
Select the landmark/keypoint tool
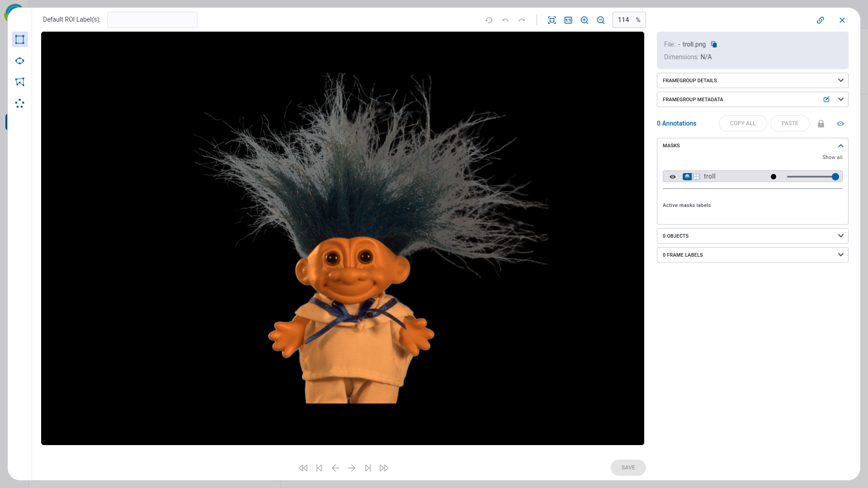tap(20, 103)
